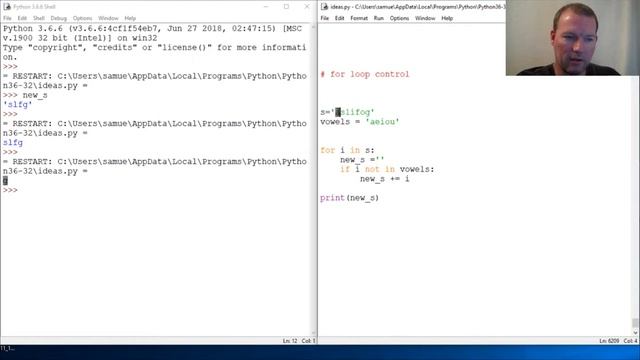Click the '# for loop control' comment line

click(x=365, y=74)
